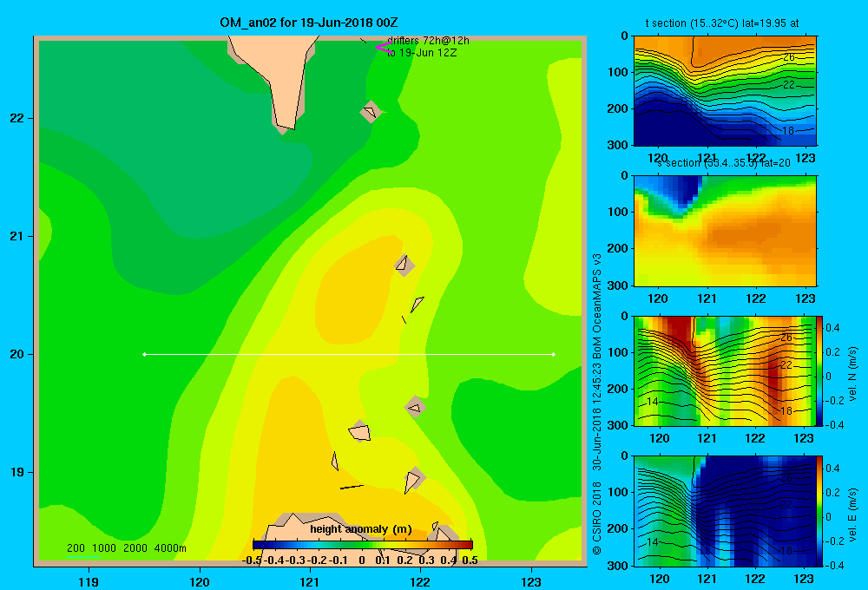Click depth label 300 on salinity section axis

(618, 285)
